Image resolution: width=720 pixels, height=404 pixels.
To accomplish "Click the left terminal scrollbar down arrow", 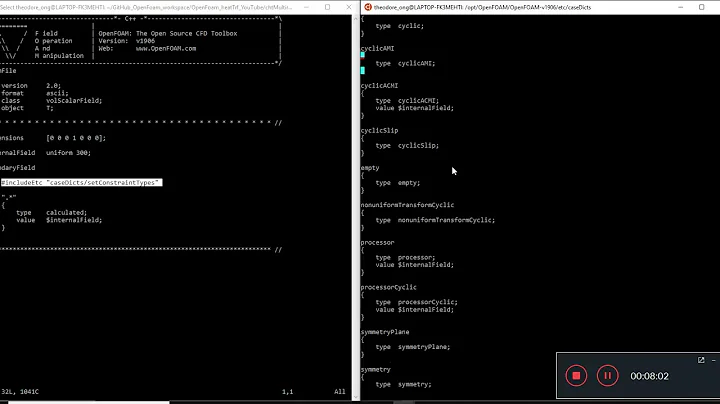I will [355, 397].
